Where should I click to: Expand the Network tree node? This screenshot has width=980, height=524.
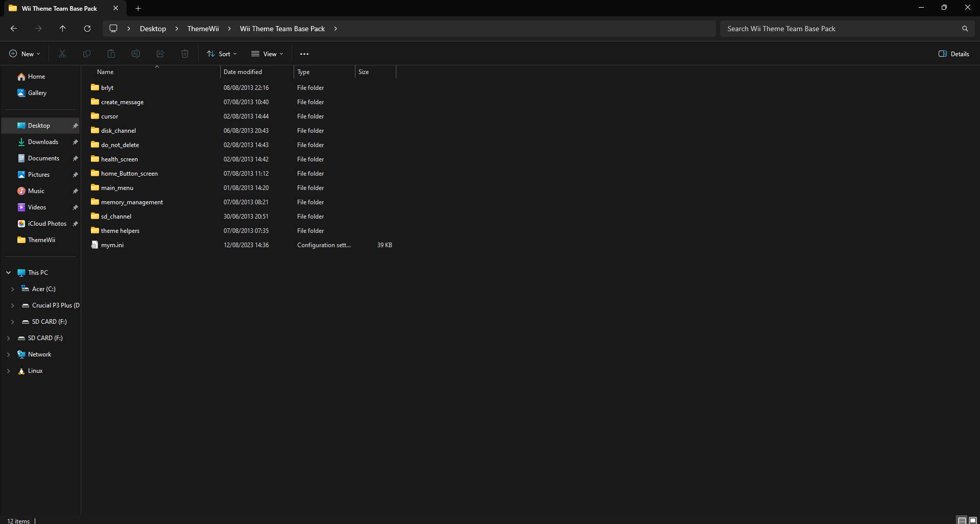click(8, 354)
